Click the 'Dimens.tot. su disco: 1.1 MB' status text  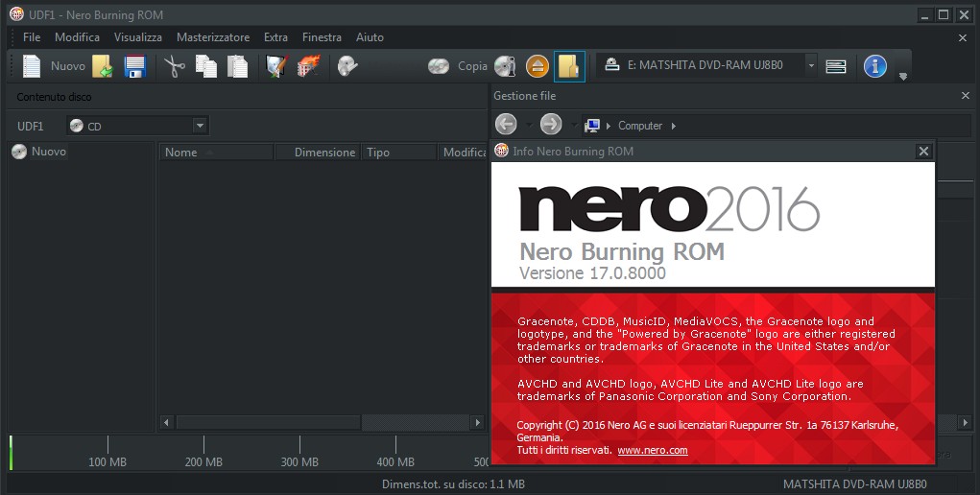453,483
